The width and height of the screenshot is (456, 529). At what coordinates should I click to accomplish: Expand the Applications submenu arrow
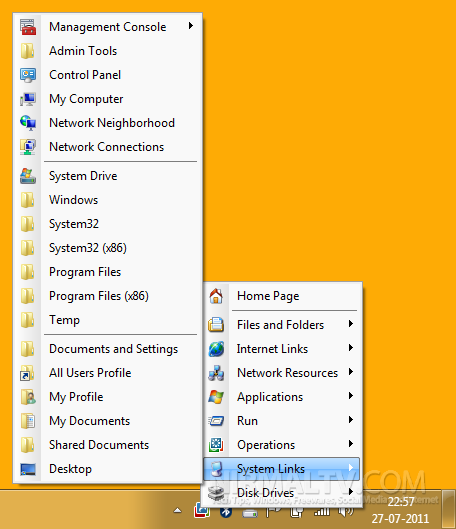(x=351, y=396)
